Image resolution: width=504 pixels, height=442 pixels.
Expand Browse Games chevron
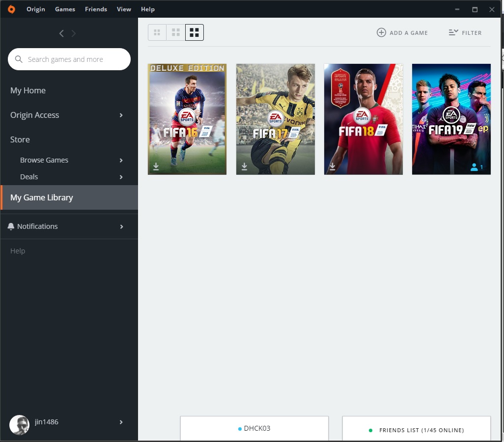pyautogui.click(x=121, y=161)
